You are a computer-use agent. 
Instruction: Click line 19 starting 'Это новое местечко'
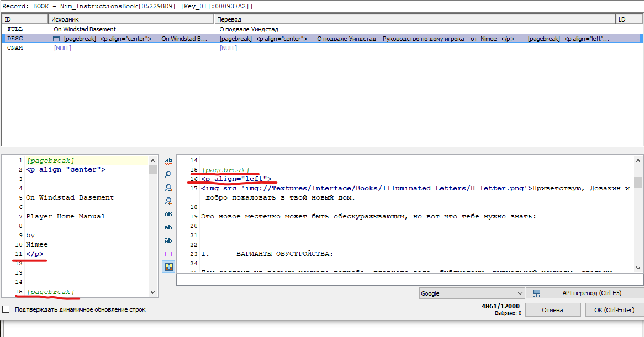point(368,216)
